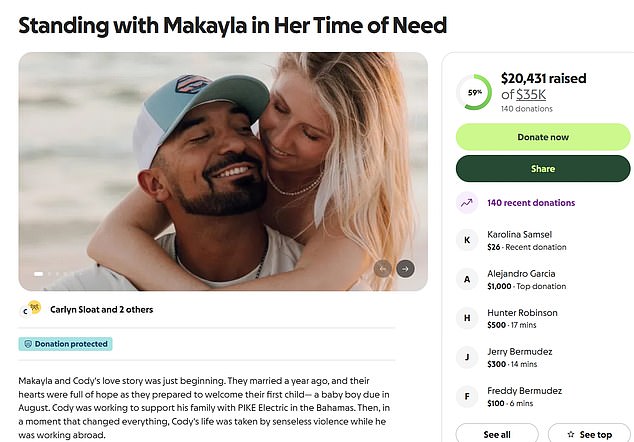Click Alejandro Garcia's A avatar
Image resolution: width=634 pixels, height=442 pixels.
tap(467, 280)
